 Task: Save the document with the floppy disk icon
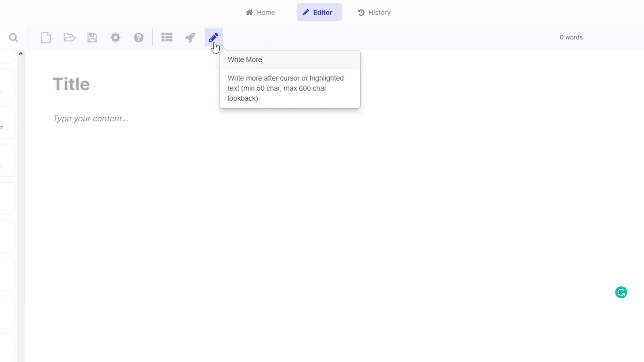point(92,38)
